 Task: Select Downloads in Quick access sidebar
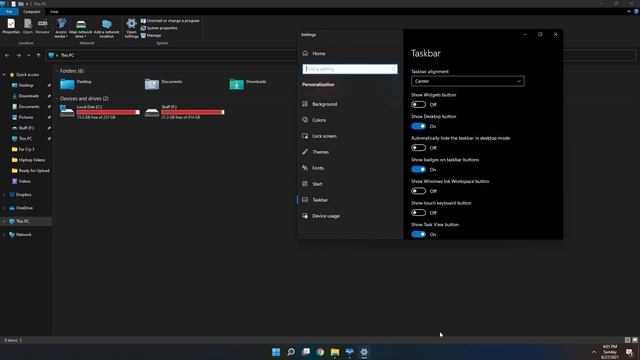(x=29, y=96)
